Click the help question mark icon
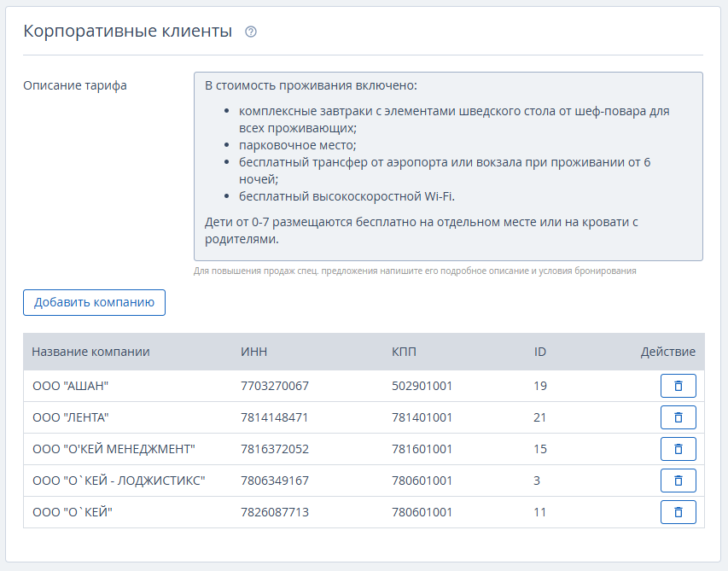The width and height of the screenshot is (728, 571). pos(251,32)
